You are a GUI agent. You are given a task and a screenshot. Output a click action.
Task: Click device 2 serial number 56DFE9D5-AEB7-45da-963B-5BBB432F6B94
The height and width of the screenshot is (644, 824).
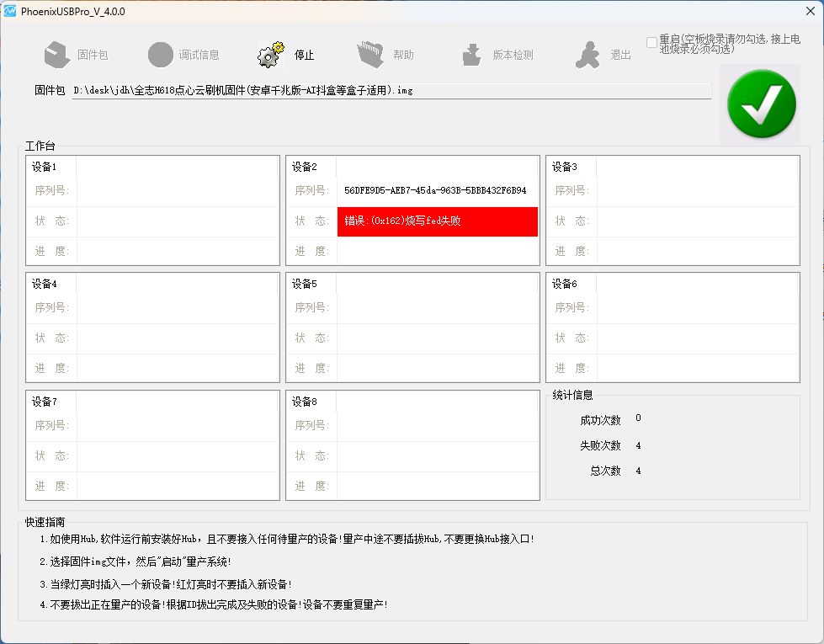point(435,190)
